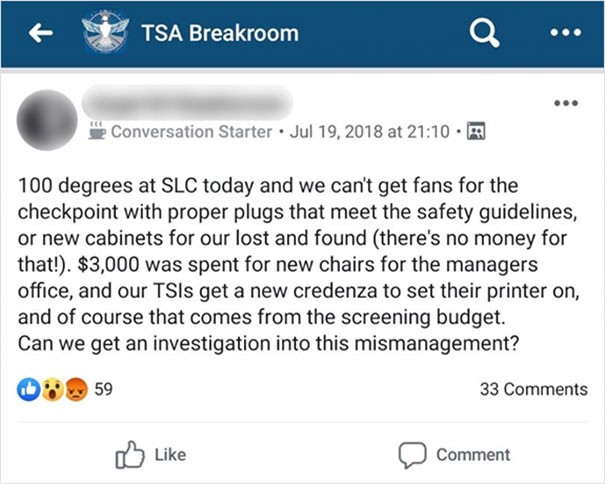Open search with the magnifier icon
Screen dimensions: 605x484
coord(484,33)
